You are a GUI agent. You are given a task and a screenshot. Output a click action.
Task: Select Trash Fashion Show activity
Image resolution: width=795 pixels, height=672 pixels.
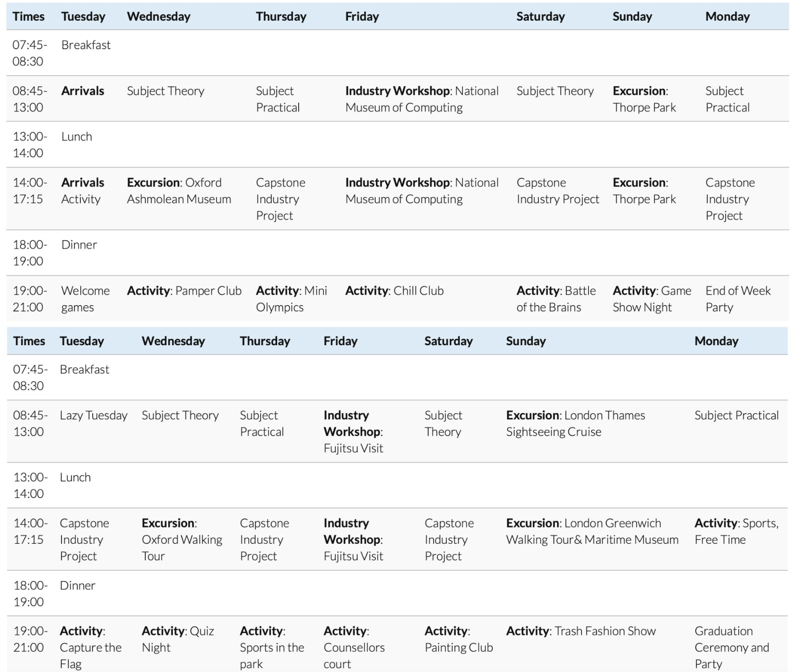coord(581,631)
